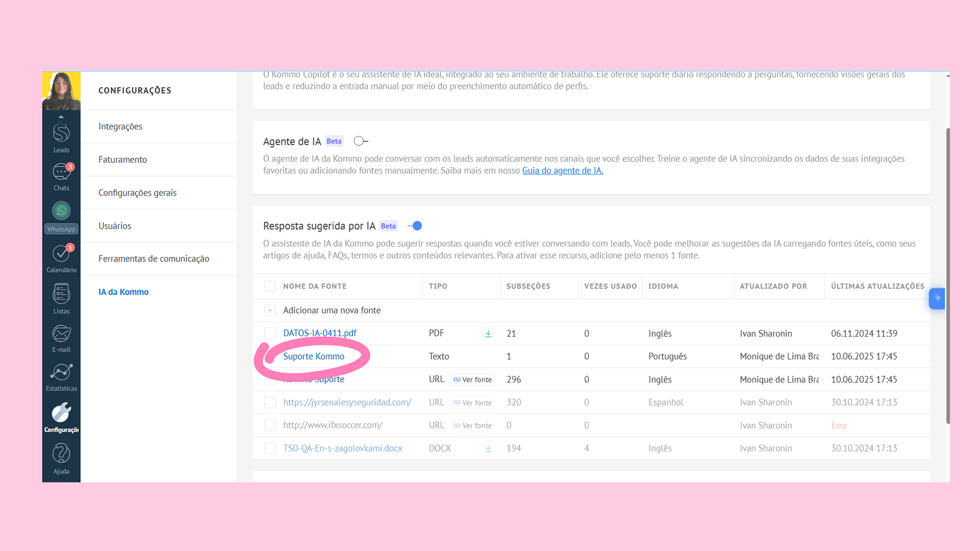Image resolution: width=980 pixels, height=551 pixels.
Task: Click the Nome da Fonte column header
Action: pyautogui.click(x=315, y=286)
